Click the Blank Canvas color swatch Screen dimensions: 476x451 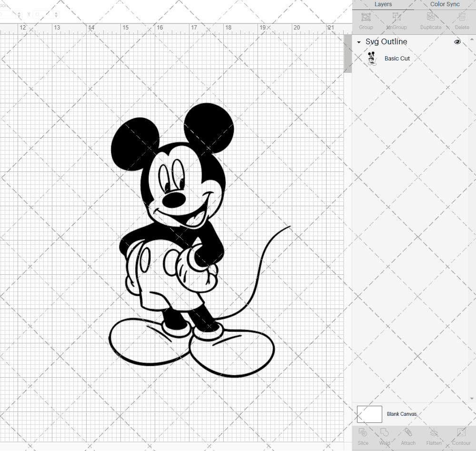click(x=369, y=414)
